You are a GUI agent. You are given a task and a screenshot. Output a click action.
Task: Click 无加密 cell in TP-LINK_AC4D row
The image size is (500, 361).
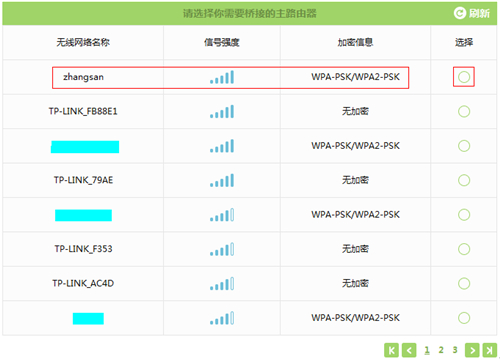coord(355,283)
